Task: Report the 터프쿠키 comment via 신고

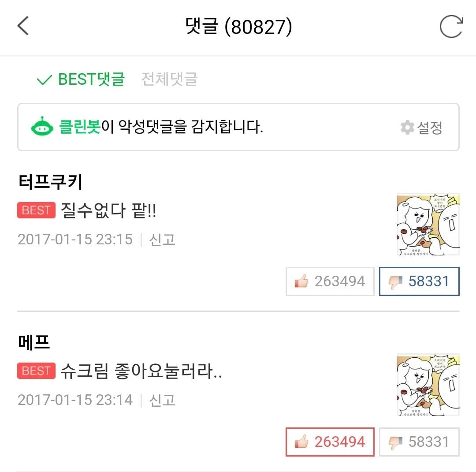Action: coord(162,240)
